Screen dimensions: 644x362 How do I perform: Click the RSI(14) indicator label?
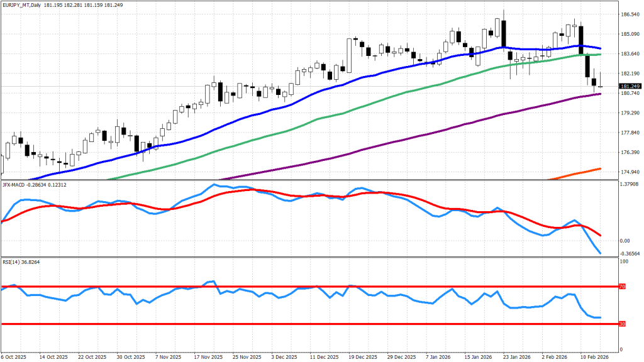[x=11, y=261]
